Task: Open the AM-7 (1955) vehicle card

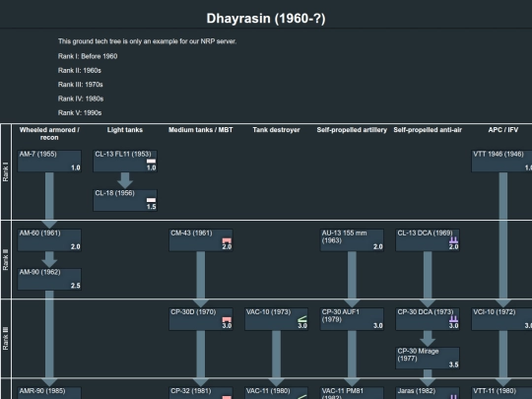Action: [49, 162]
